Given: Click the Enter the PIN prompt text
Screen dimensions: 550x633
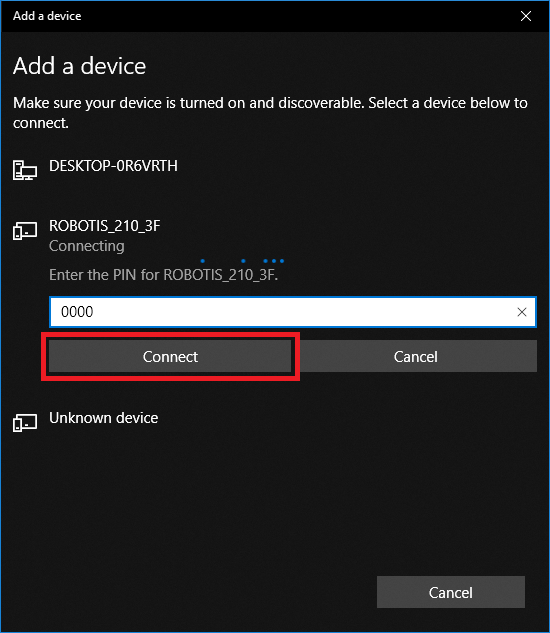Looking at the screenshot, I should pyautogui.click(x=164, y=275).
